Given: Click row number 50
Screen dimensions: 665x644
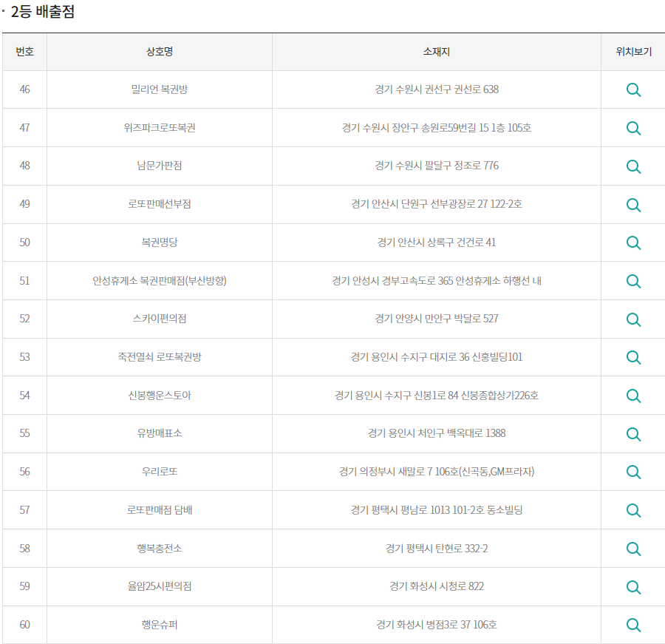Looking at the screenshot, I should coord(24,243).
